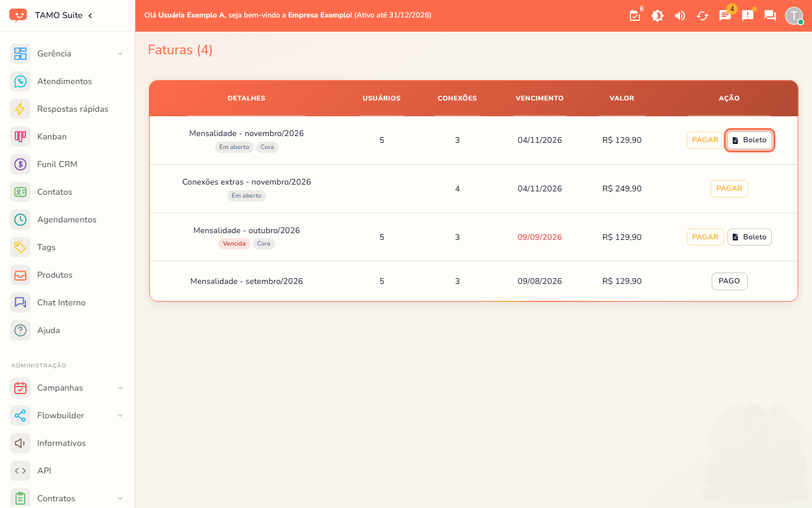Image resolution: width=812 pixels, height=508 pixels.
Task: Open the alert message icon in the header
Action: [x=748, y=16]
